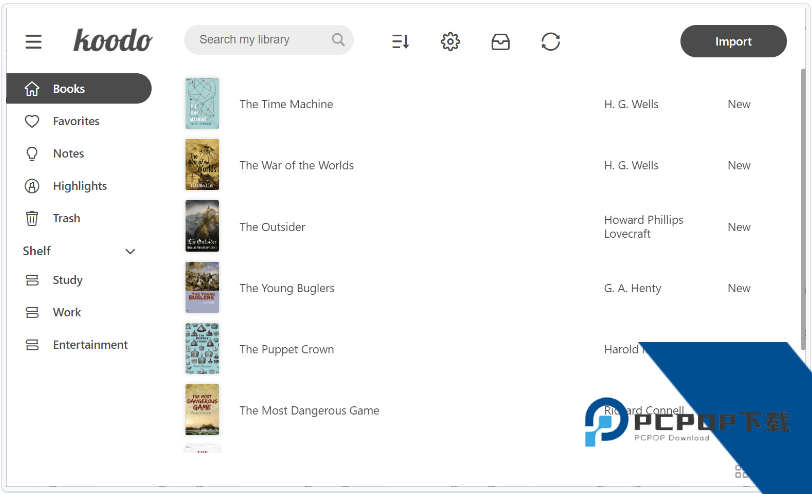This screenshot has height=494, width=812.
Task: Open Highlights in the sidebar
Action: tap(79, 186)
